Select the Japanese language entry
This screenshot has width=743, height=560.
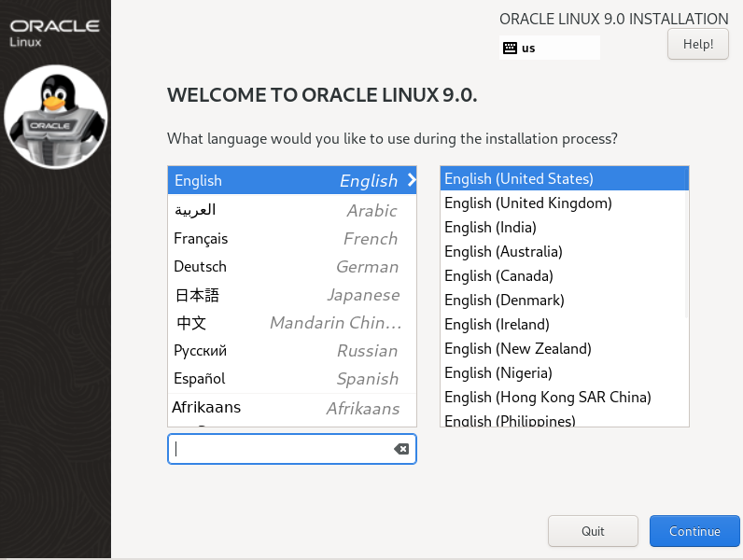pos(292,295)
